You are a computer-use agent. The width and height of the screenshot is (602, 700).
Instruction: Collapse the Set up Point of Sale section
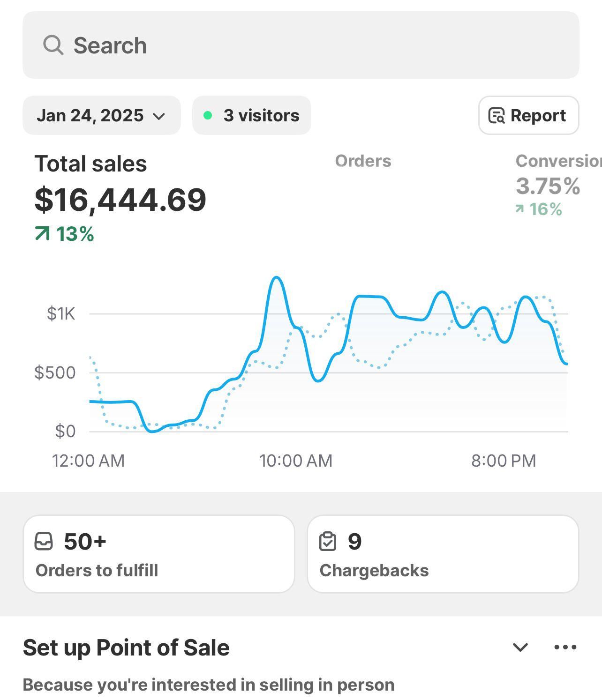coord(520,647)
